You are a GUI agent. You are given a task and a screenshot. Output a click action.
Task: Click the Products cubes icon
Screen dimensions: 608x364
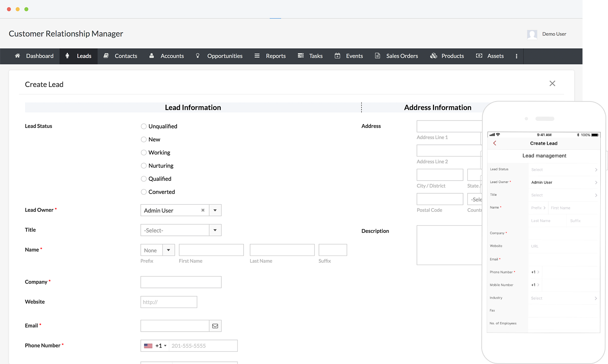434,56
